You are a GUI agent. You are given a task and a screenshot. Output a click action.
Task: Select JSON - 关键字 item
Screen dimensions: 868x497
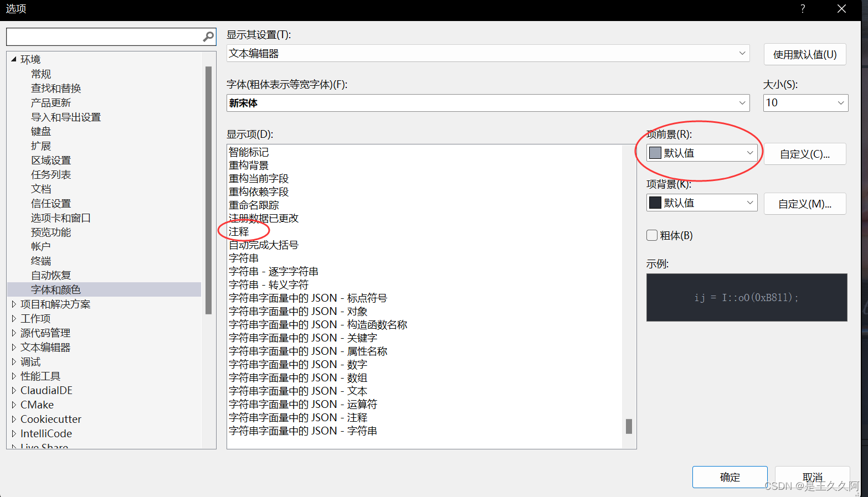[x=303, y=338]
